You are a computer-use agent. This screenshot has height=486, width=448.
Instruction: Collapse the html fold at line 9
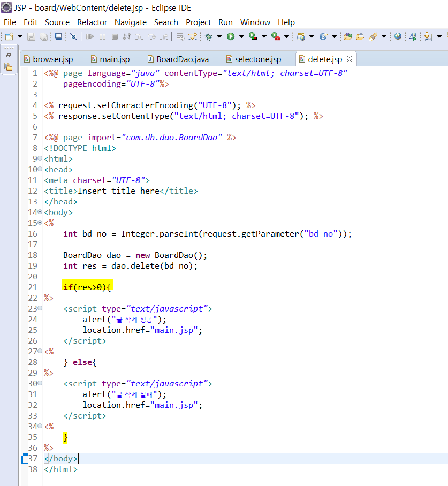click(40, 158)
